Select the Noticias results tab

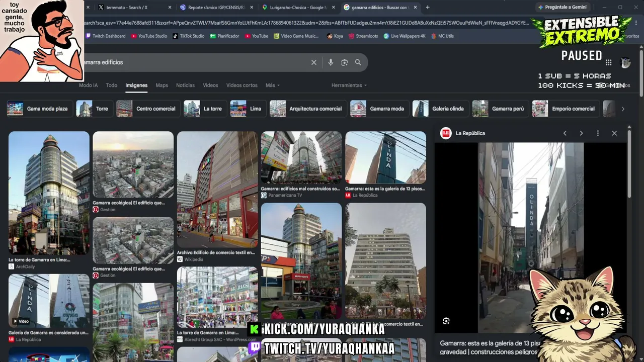coord(185,85)
